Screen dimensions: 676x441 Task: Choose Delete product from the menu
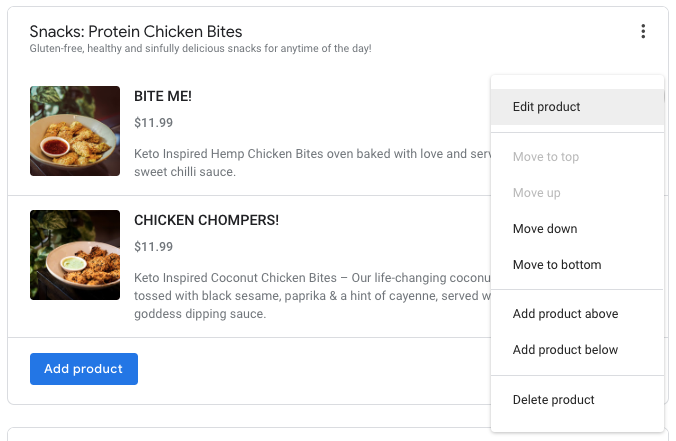coord(553,400)
